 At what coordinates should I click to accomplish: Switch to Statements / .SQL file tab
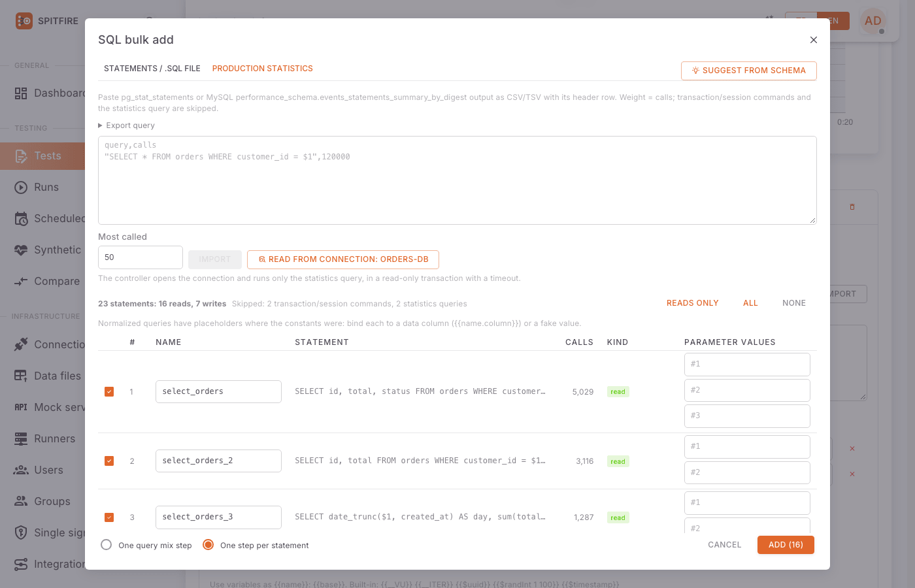(x=152, y=69)
